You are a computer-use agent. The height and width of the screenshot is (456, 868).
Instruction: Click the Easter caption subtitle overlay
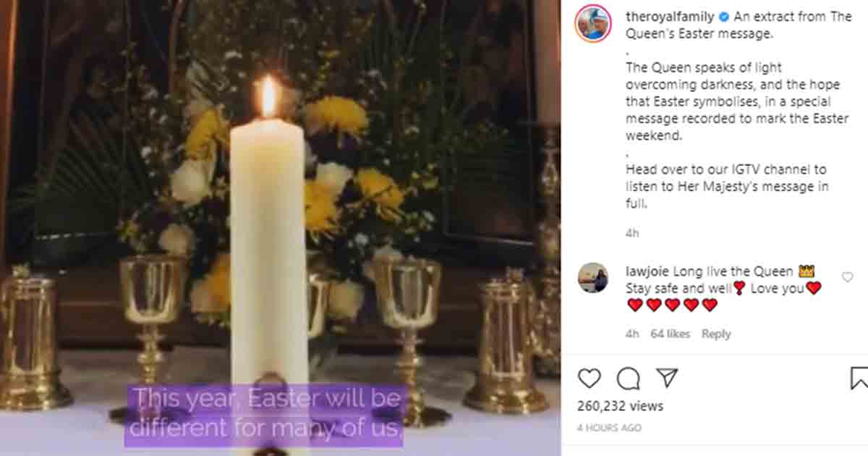point(265,414)
